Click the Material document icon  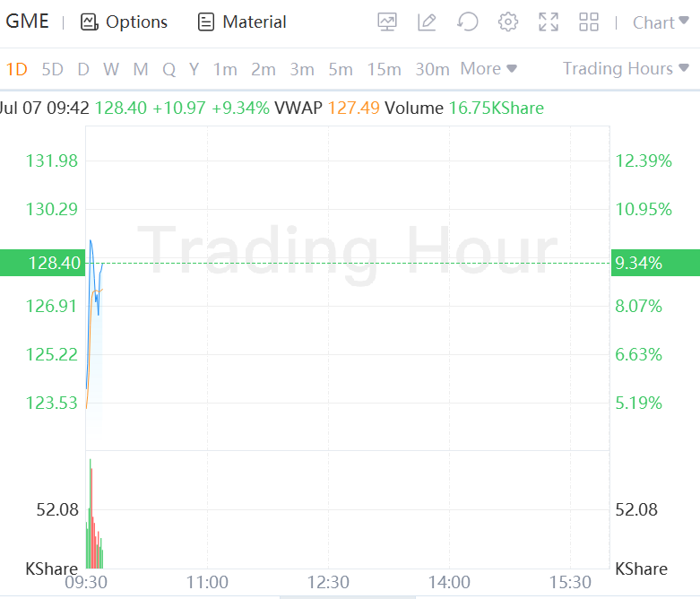[x=206, y=22]
